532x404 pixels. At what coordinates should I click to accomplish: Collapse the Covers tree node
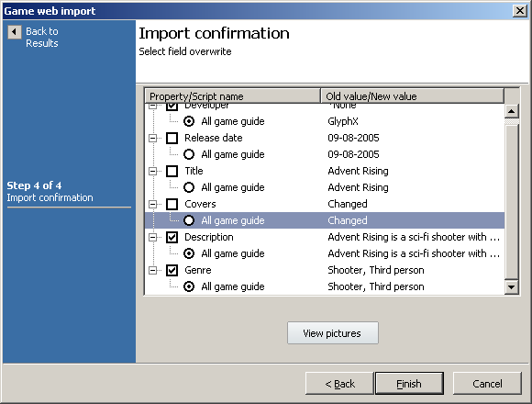click(152, 204)
